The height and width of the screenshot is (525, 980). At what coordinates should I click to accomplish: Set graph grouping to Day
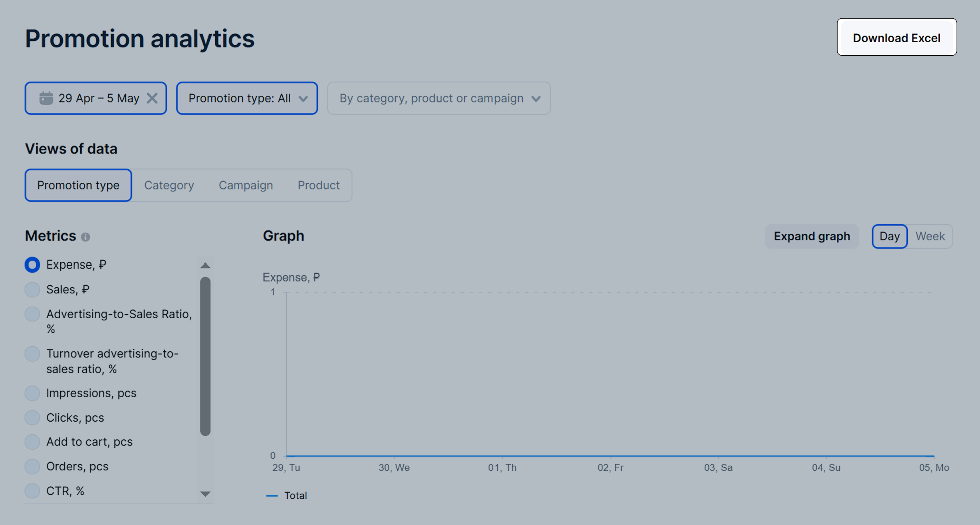pos(889,236)
